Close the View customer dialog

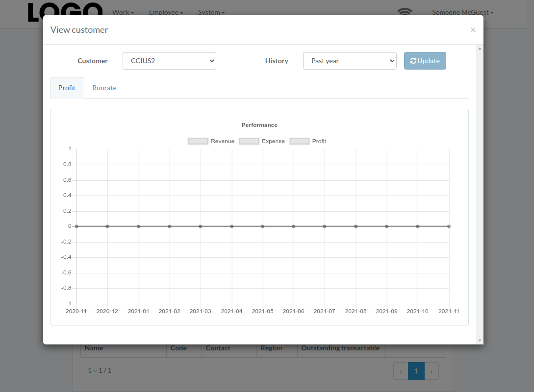click(473, 30)
